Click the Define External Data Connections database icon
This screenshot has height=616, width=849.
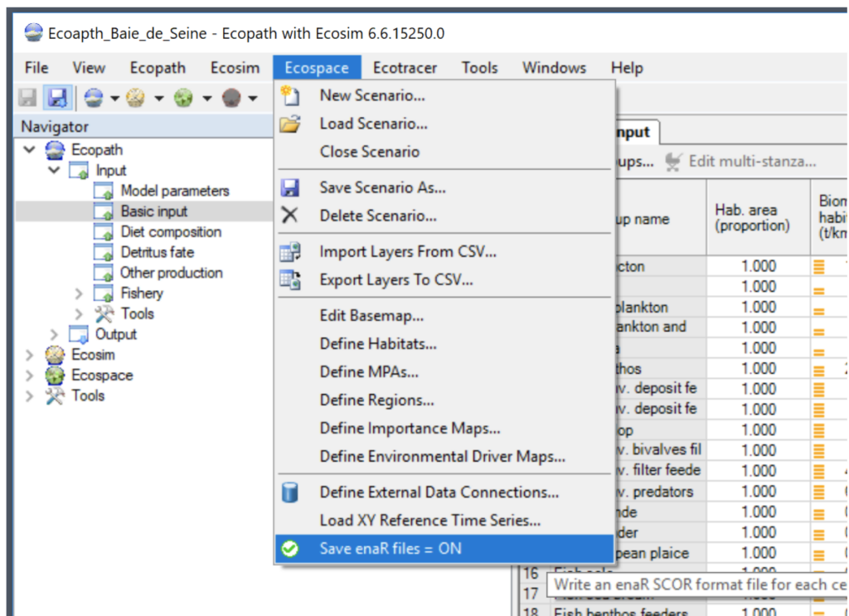coord(289,492)
